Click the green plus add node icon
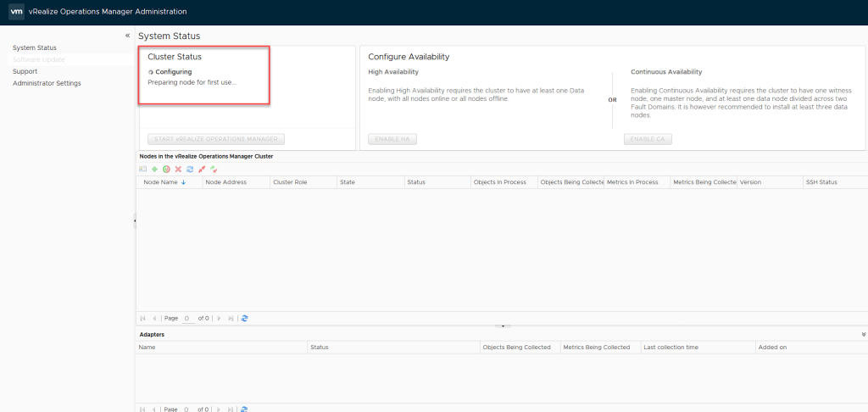 [x=155, y=170]
